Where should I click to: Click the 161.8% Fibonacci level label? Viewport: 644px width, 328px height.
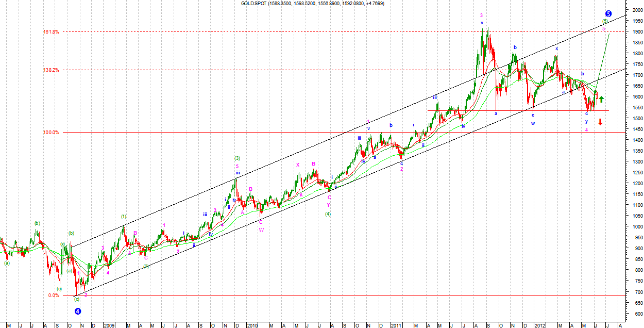51,32
